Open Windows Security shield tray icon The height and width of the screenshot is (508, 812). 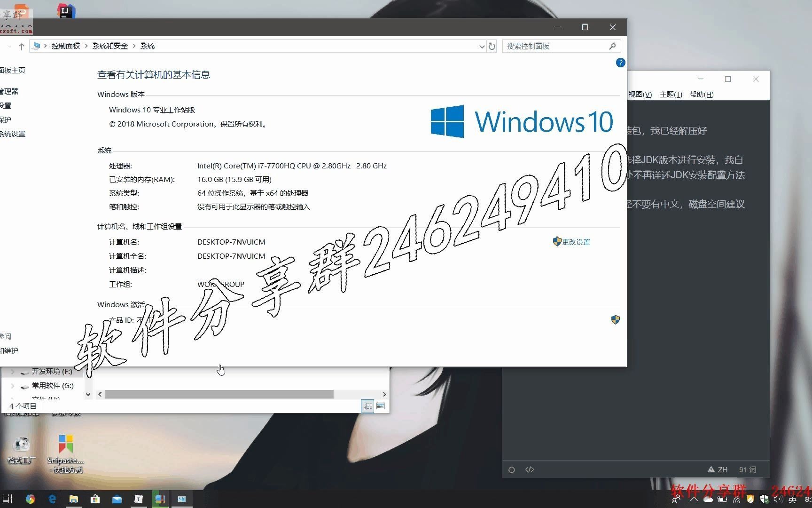tap(765, 500)
